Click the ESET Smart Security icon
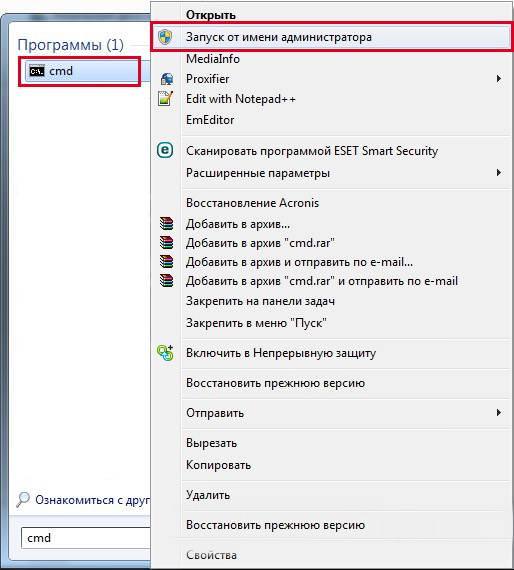The image size is (514, 570). (x=165, y=150)
